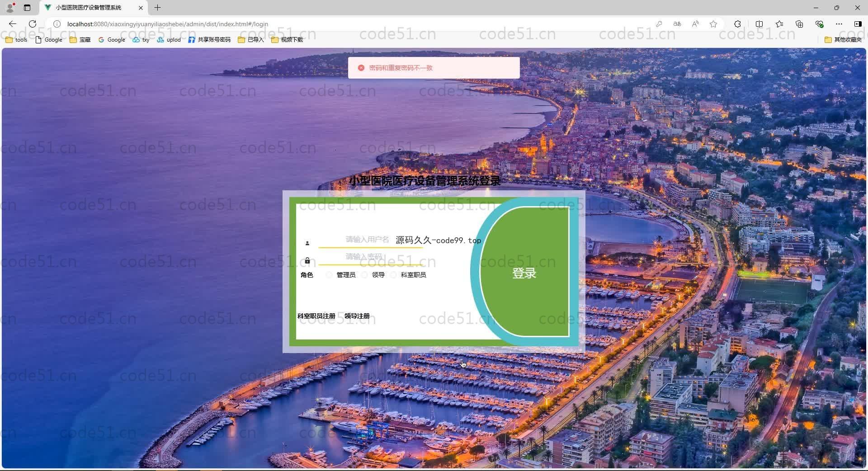Open read aloud icon in address bar
Viewport: 868px width, 471px height.
[695, 24]
